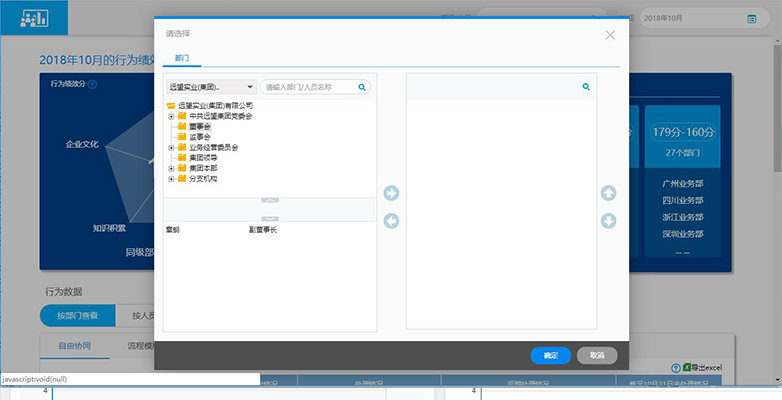The height and width of the screenshot is (400, 782).
Task: Open the calendar icon next to 2018年10月
Action: pos(751,18)
